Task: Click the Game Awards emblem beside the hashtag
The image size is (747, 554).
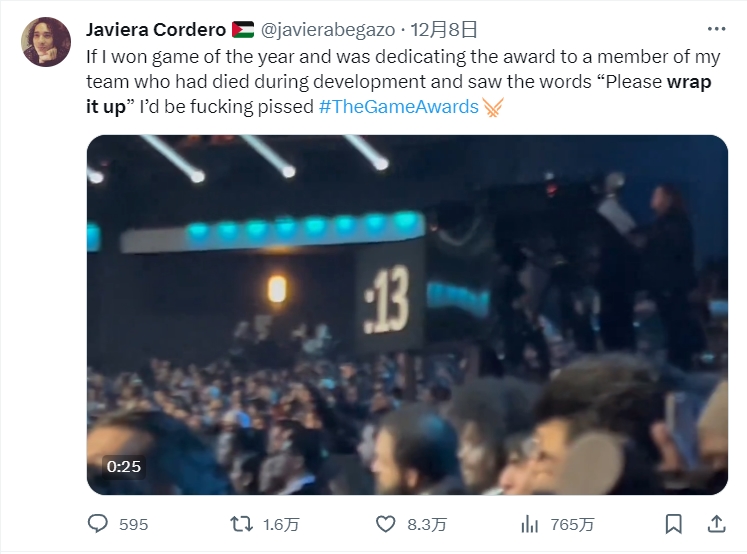Action: [493, 106]
